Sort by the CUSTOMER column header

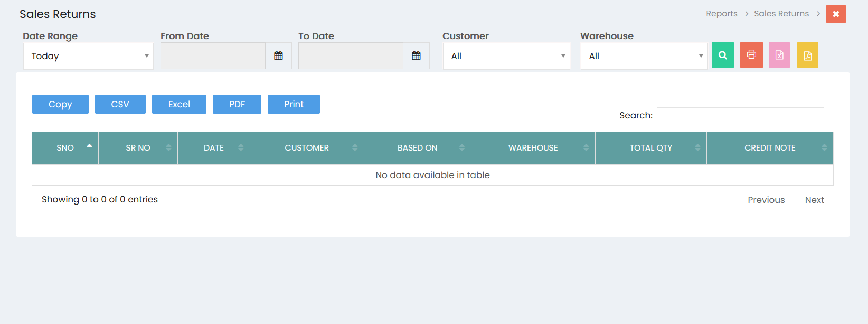click(307, 148)
